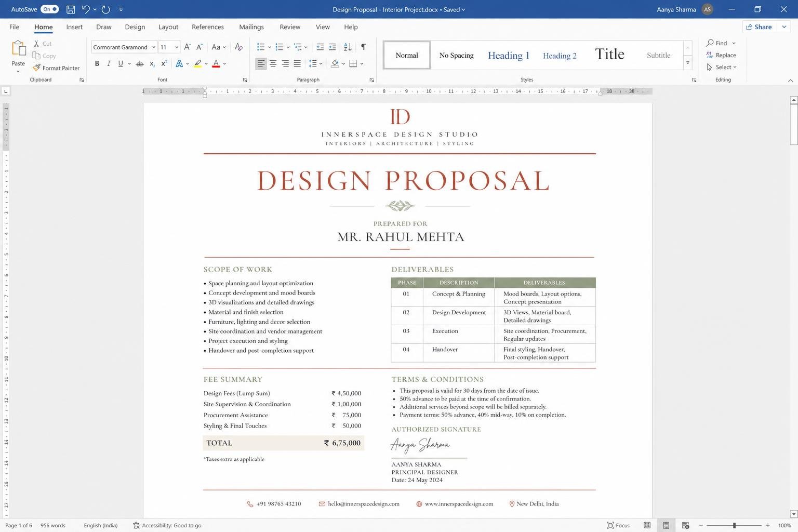The width and height of the screenshot is (798, 532).
Task: Click the vertical scrollbar down arrow
Action: coord(793,514)
